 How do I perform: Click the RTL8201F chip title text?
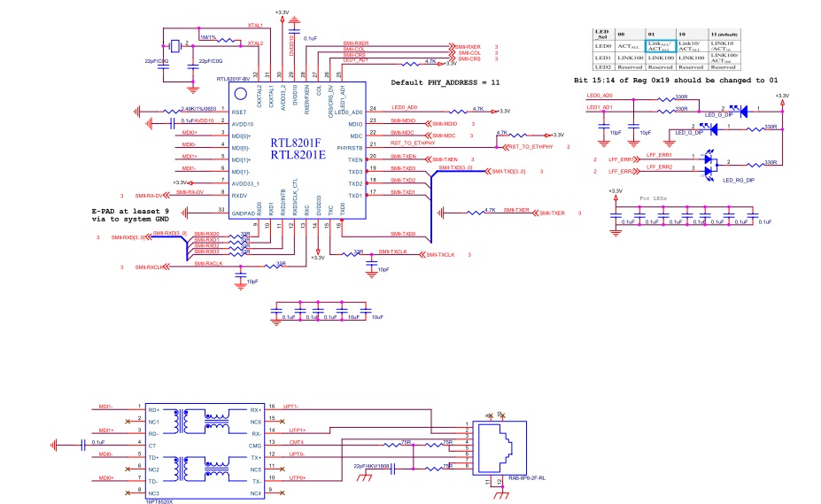[295, 143]
